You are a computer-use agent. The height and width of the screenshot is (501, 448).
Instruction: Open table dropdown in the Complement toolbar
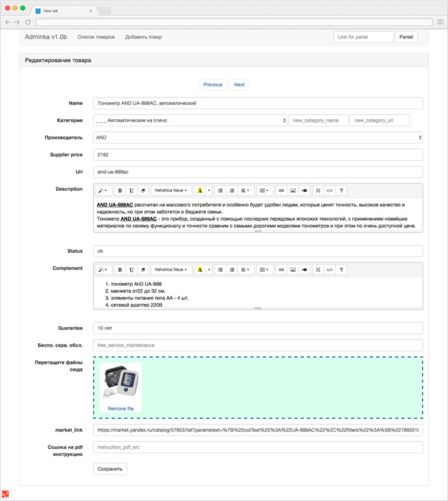[x=264, y=270]
